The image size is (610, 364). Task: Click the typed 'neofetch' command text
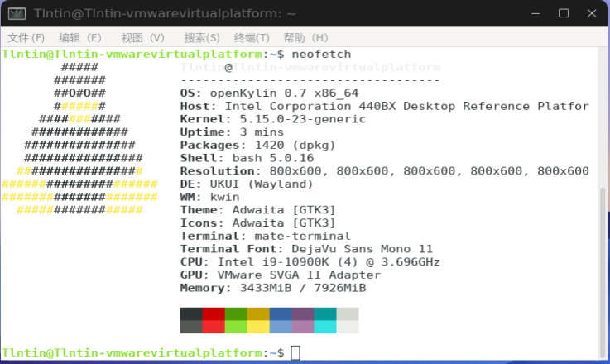coord(321,54)
